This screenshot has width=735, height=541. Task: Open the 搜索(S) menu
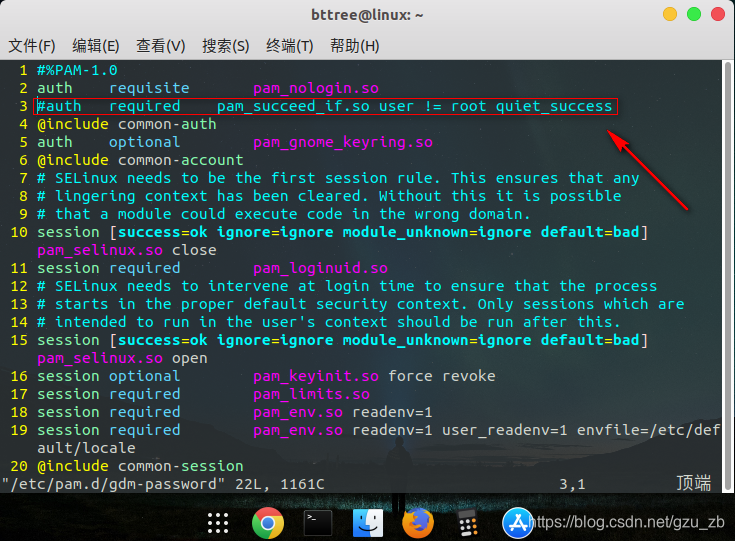pyautogui.click(x=225, y=46)
